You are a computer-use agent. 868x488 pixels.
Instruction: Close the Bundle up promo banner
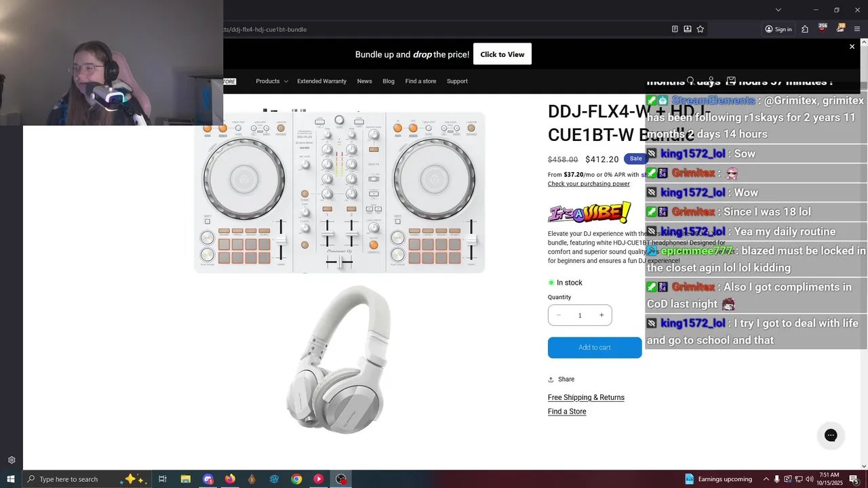pyautogui.click(x=852, y=47)
